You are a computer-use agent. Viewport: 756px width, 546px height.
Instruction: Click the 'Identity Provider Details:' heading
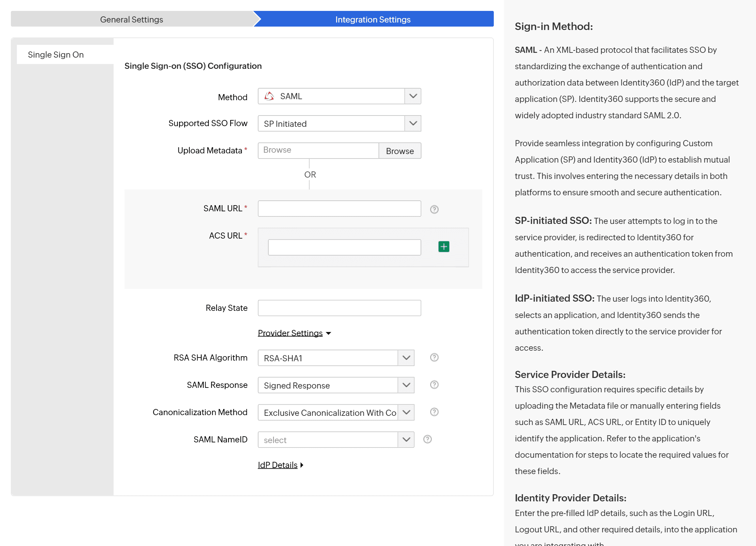570,498
